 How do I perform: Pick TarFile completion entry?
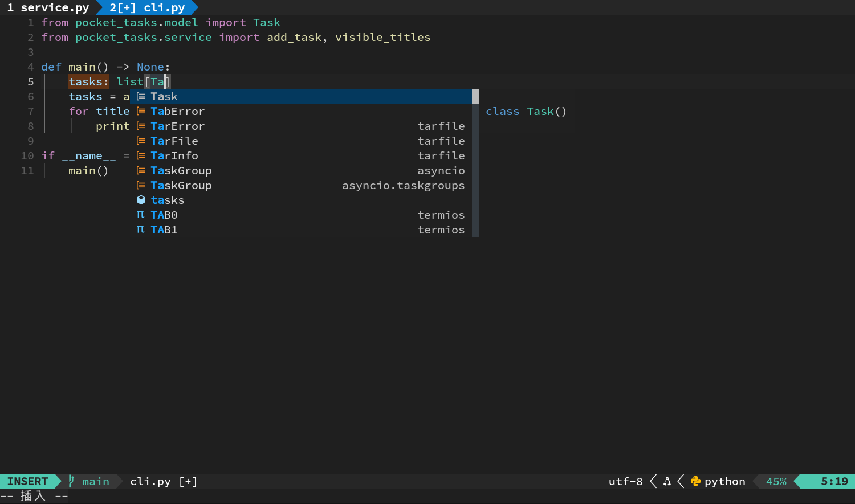pos(301,141)
